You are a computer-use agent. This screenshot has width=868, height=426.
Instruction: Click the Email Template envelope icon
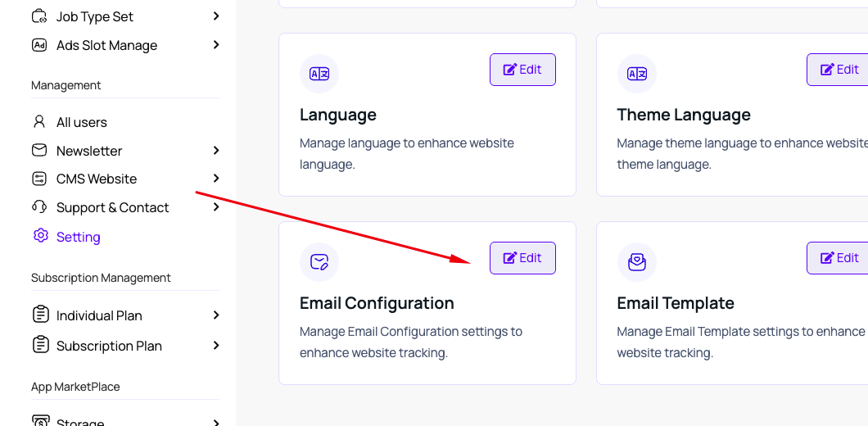pos(636,262)
